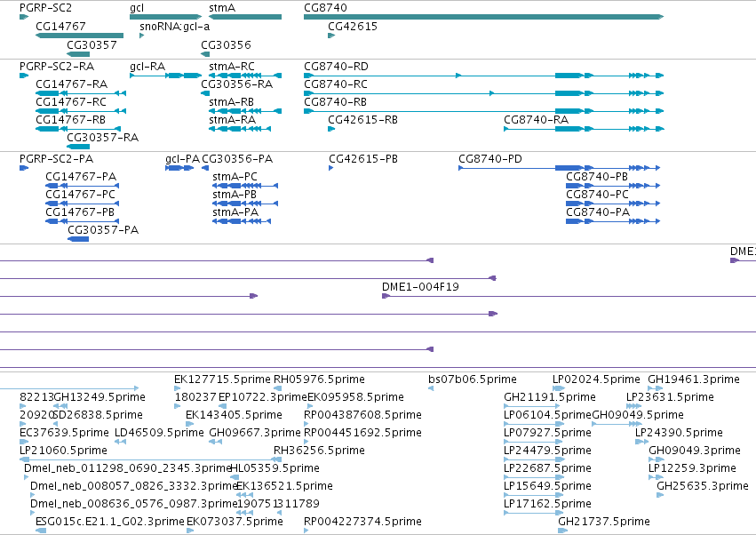This screenshot has width=756, height=535.
Task: Select the stmA gene bar
Action: tap(245, 17)
